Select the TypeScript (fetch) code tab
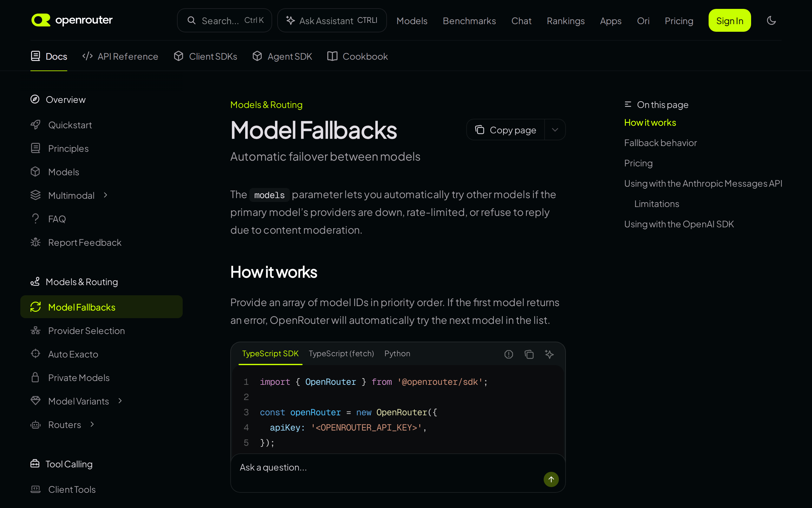The image size is (812, 508). point(341,353)
